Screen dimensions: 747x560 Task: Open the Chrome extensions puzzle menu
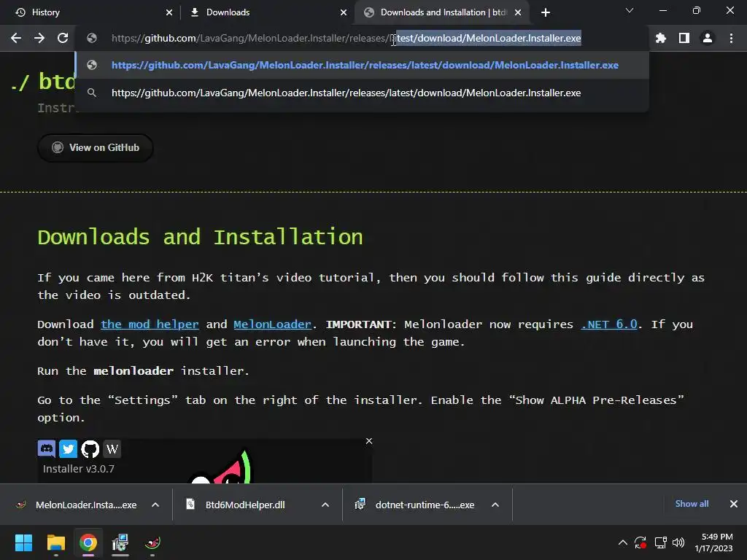tap(661, 38)
